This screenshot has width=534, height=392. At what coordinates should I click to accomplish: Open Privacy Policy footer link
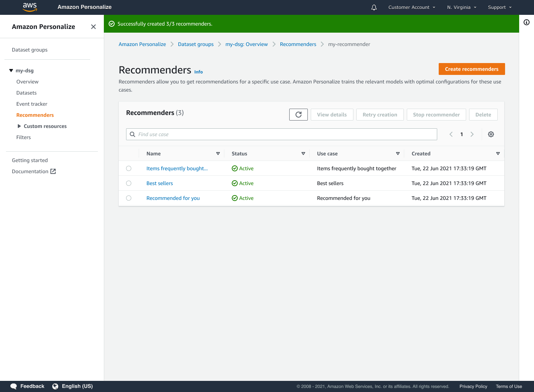tap(473, 386)
